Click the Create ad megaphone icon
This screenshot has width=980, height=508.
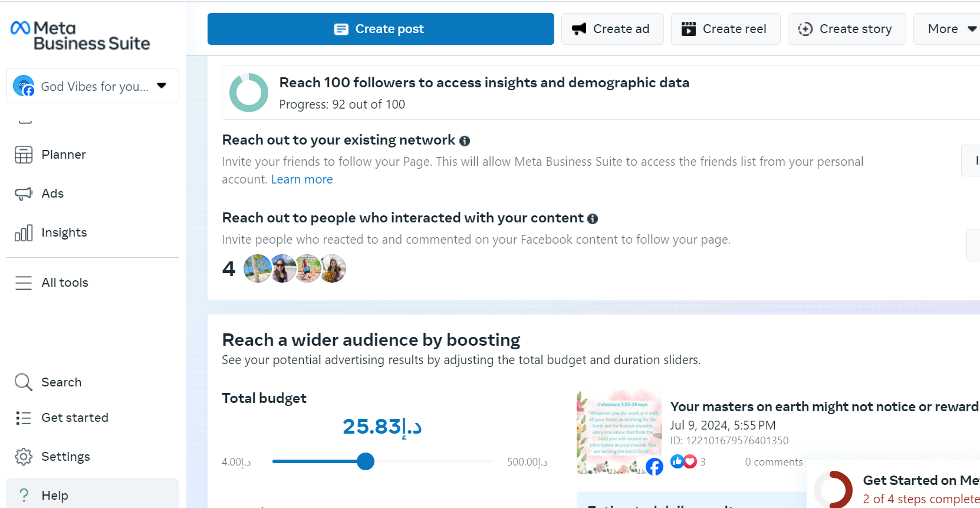point(579,29)
